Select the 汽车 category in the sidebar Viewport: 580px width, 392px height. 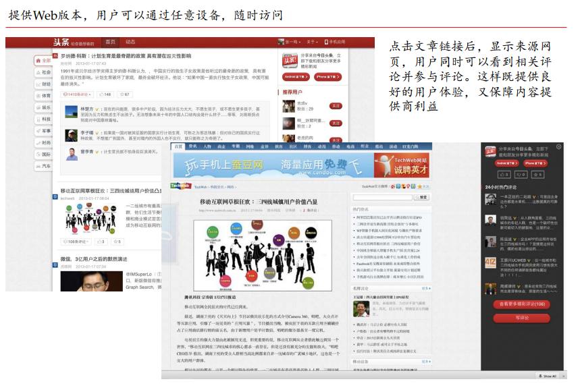[x=43, y=166]
